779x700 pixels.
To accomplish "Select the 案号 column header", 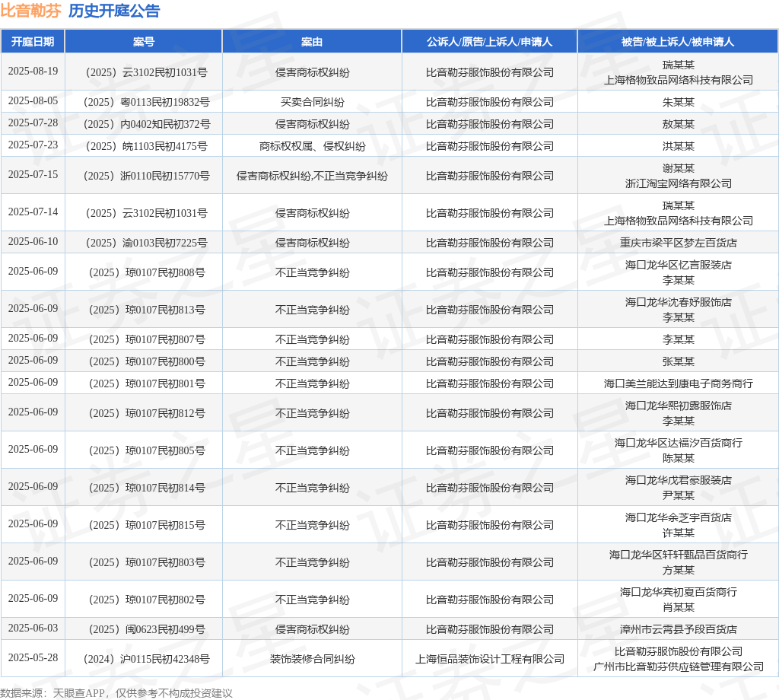I will tap(144, 42).
